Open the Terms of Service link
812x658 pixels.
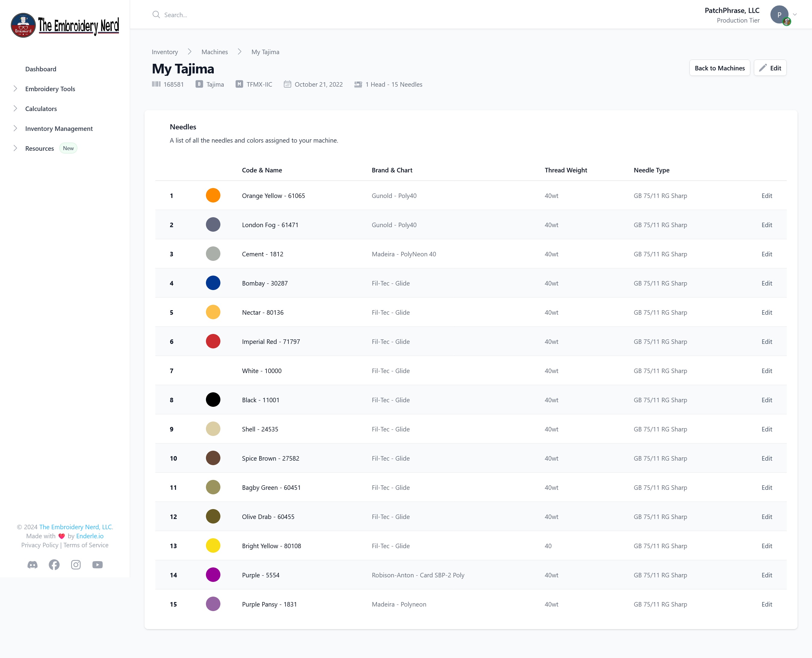tap(86, 545)
